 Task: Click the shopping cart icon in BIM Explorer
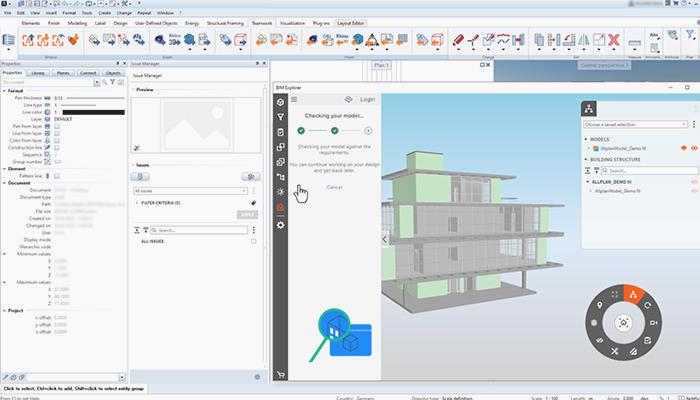[281, 374]
